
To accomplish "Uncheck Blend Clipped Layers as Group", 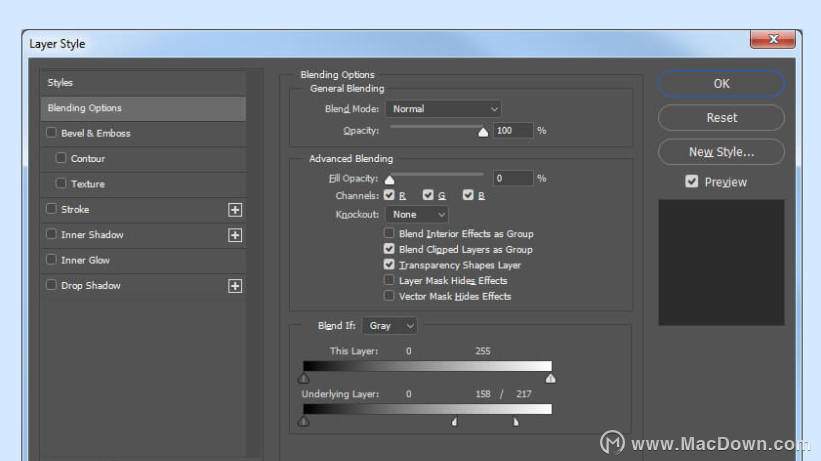I will coord(389,248).
